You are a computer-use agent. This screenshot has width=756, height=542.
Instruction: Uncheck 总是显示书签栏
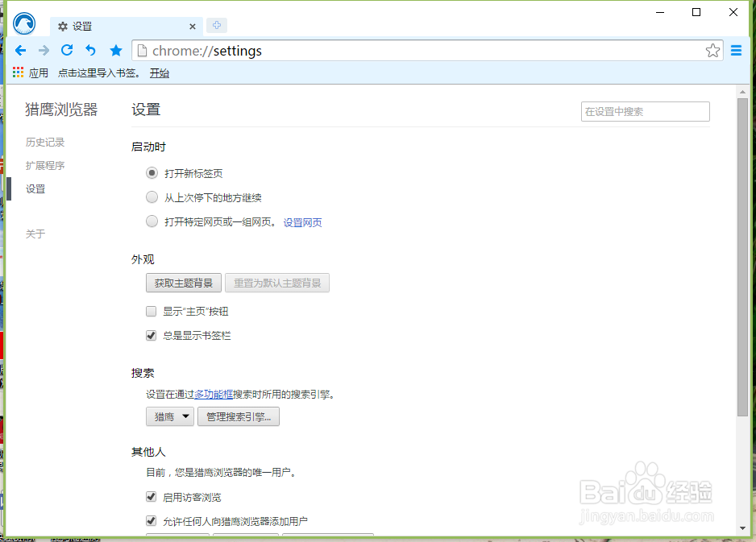coord(151,336)
